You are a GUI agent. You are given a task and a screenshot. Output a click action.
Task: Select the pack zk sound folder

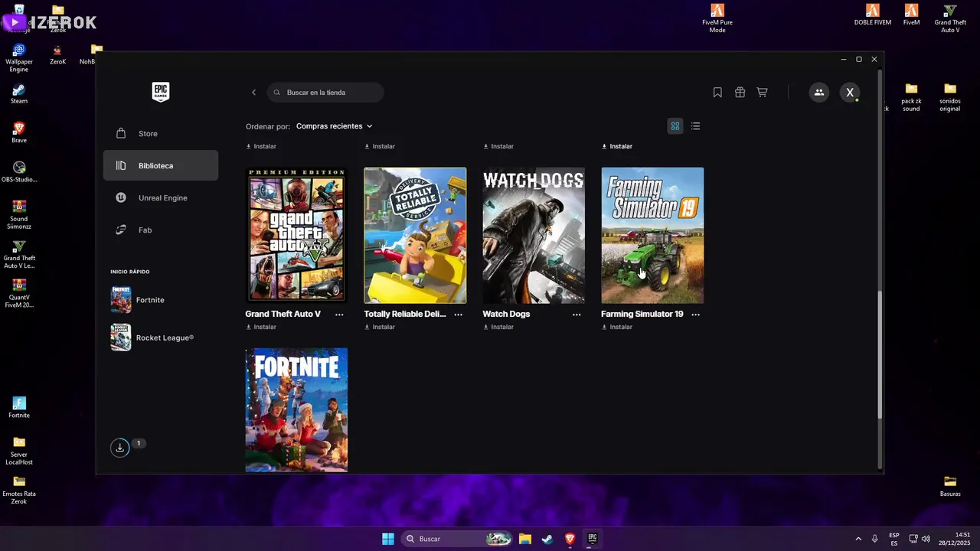click(911, 97)
